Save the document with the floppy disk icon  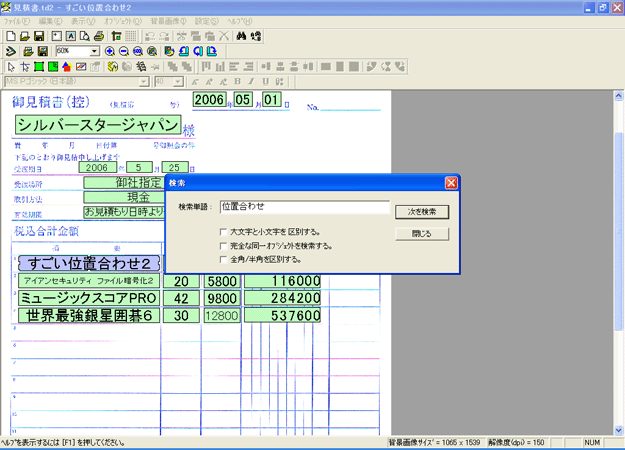[39, 36]
